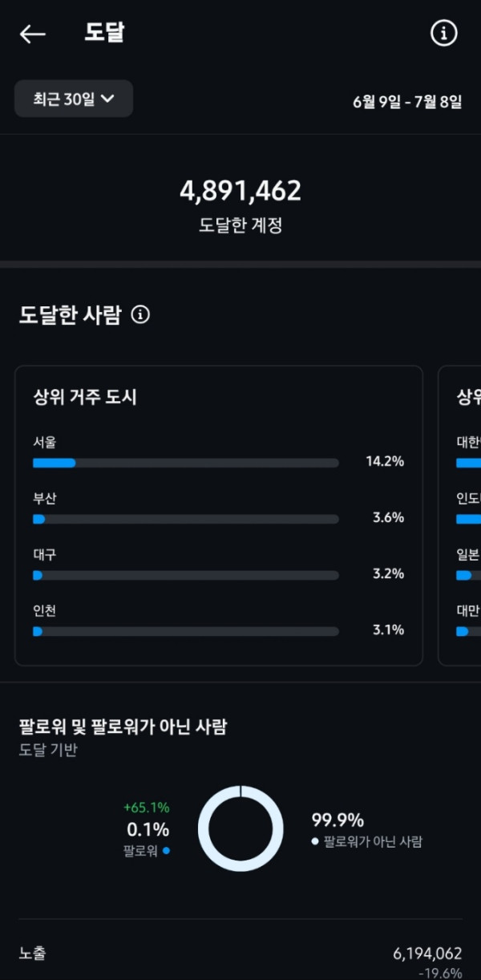The image size is (481, 980).
Task: Open the 최근 30일 period dropdown
Action: 74,99
